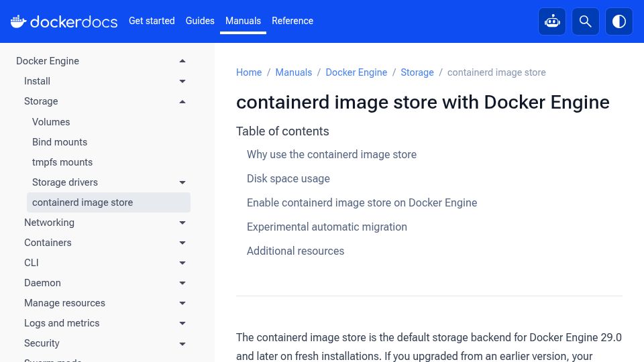This screenshot has width=644, height=362.
Task: Jump to Enable containerd image store on Docker Engine
Action: [362, 202]
